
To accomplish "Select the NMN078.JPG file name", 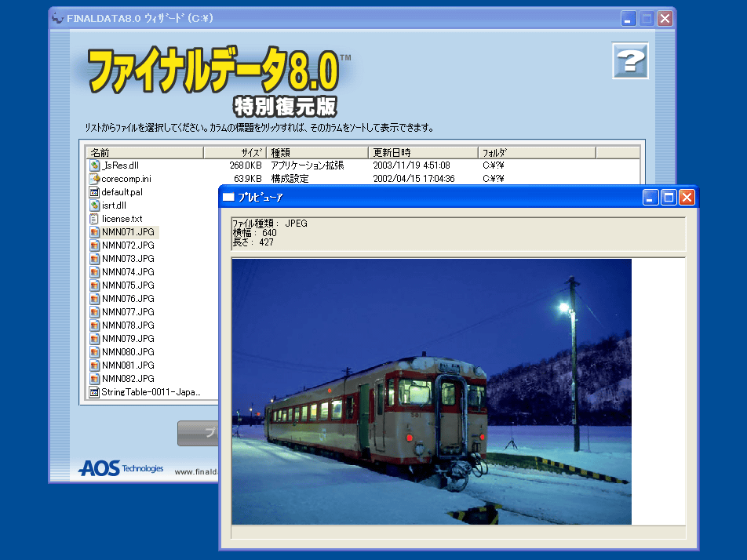I will pyautogui.click(x=128, y=325).
